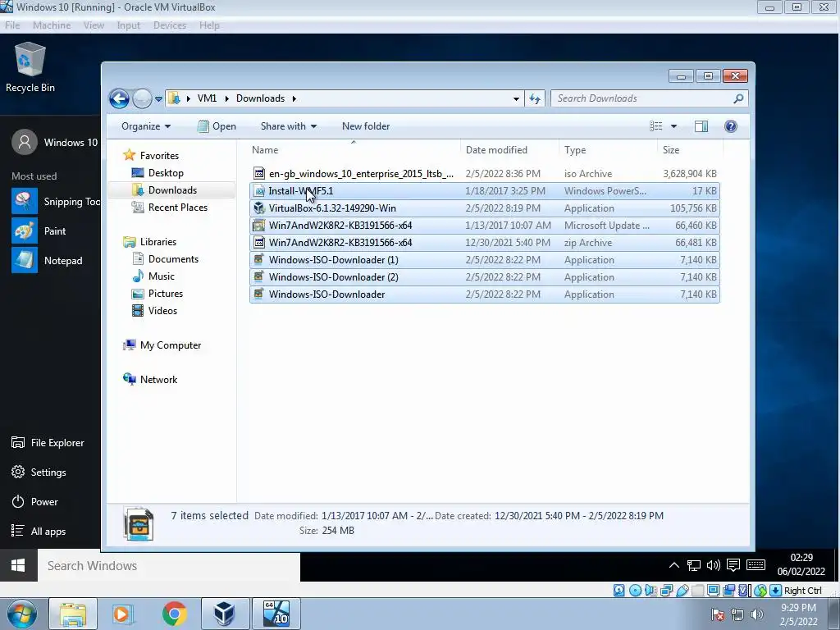Click the change view icon
The height and width of the screenshot is (630, 840).
(x=655, y=126)
